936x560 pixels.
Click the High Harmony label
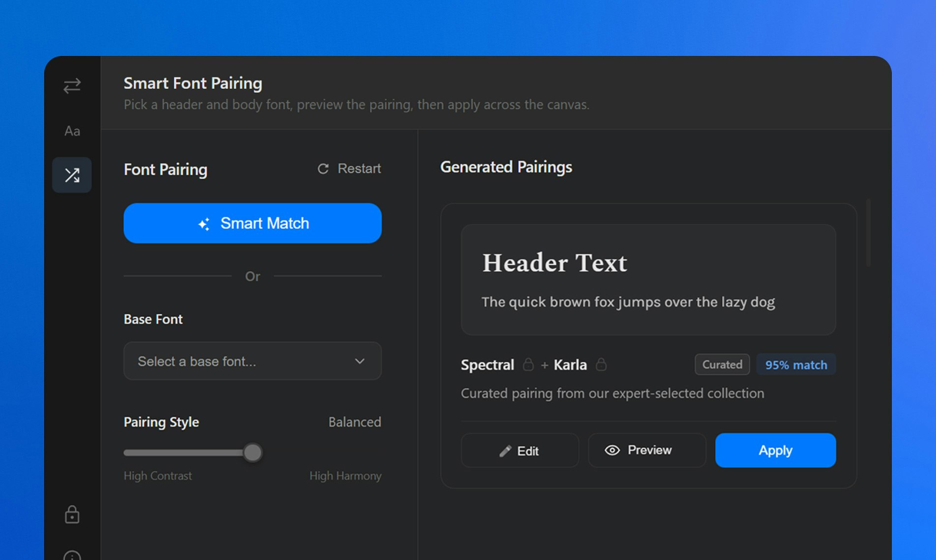click(345, 476)
